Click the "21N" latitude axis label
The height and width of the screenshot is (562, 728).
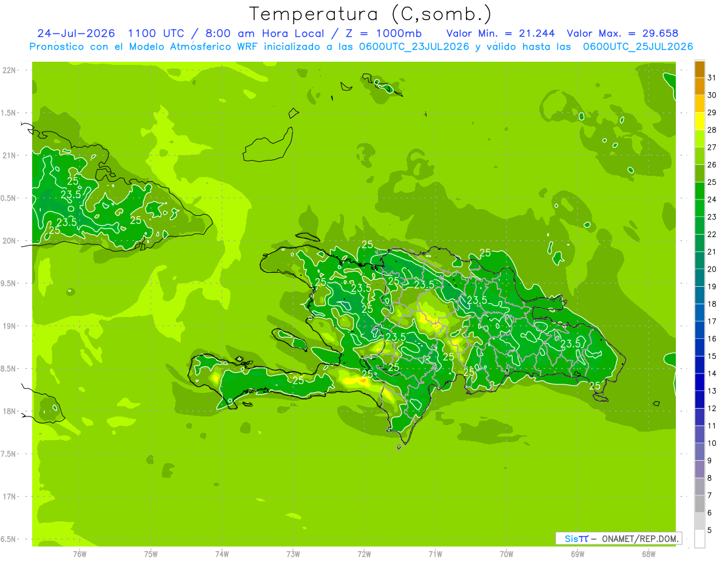click(10, 155)
